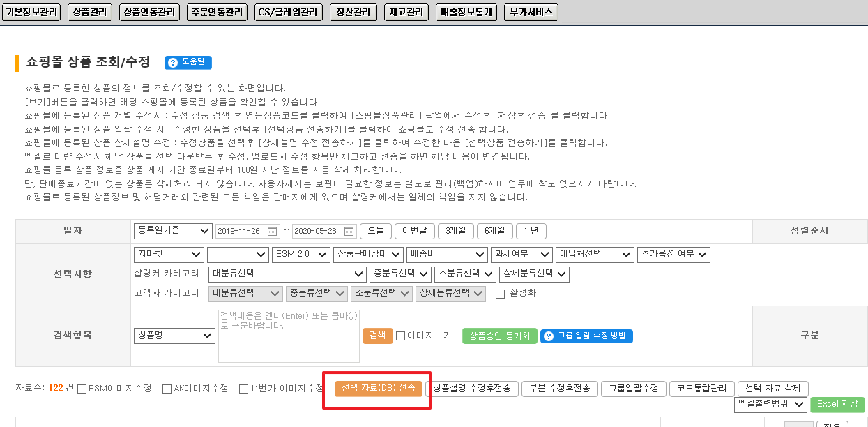Toggle the 이미지보기 checkbox
The height and width of the screenshot is (427, 868).
pyautogui.click(x=400, y=336)
